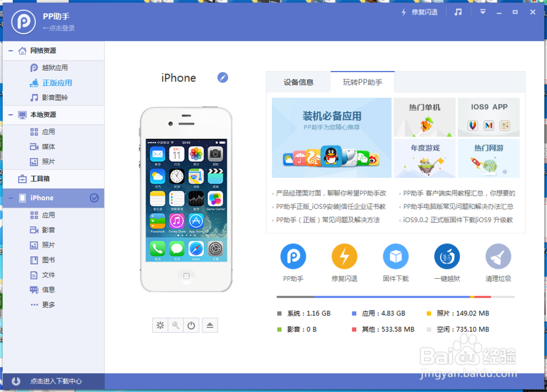
Task: Click the red 其他 color swatch
Action: pyautogui.click(x=354, y=330)
